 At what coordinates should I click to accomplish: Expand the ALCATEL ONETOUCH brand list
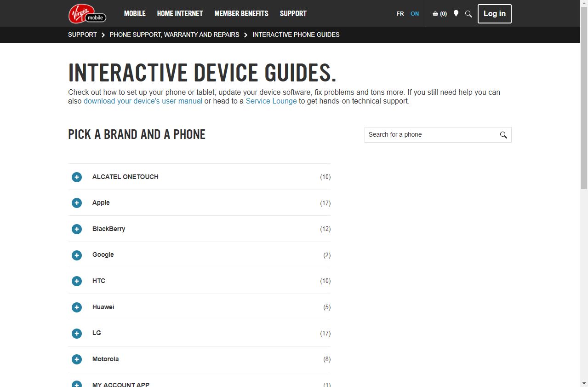coord(76,177)
